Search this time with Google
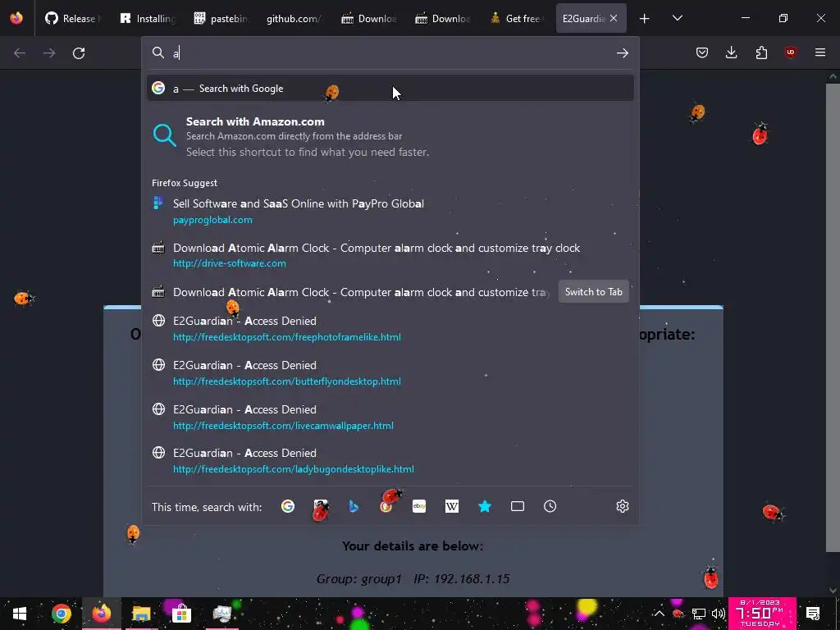 [x=288, y=506]
